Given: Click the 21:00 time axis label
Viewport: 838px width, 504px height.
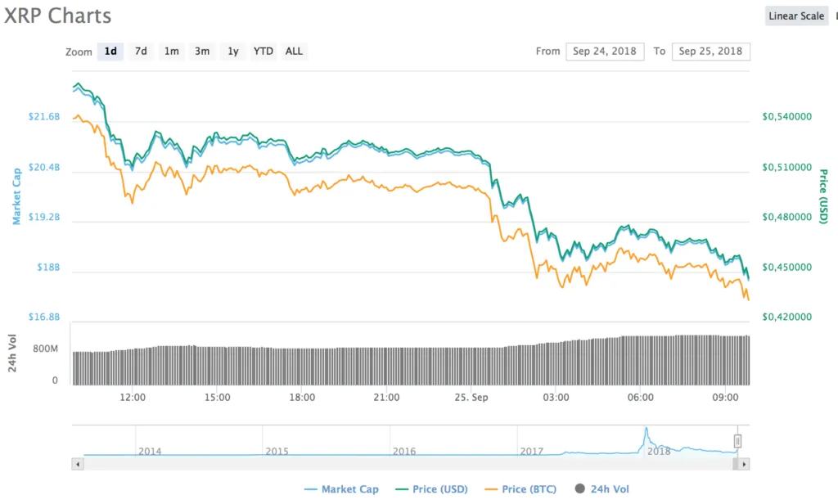Looking at the screenshot, I should 386,397.
